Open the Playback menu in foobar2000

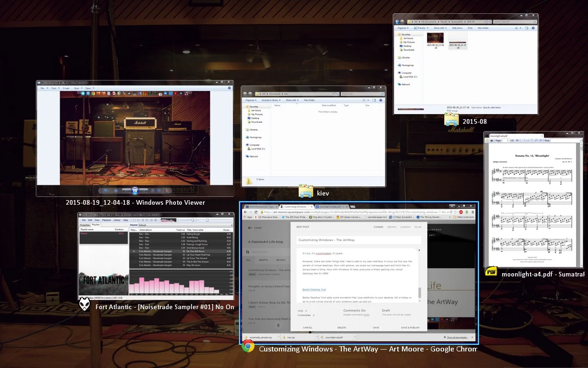pos(107,220)
